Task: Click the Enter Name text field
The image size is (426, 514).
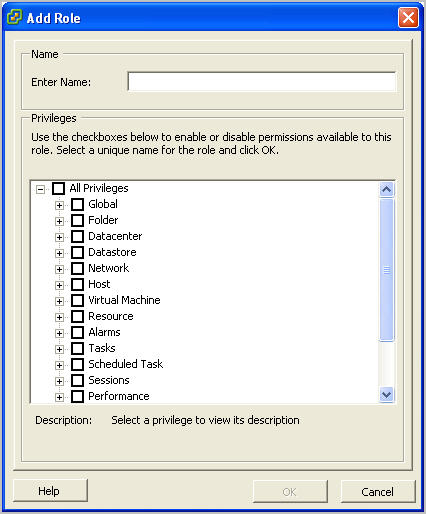Action: tap(262, 82)
